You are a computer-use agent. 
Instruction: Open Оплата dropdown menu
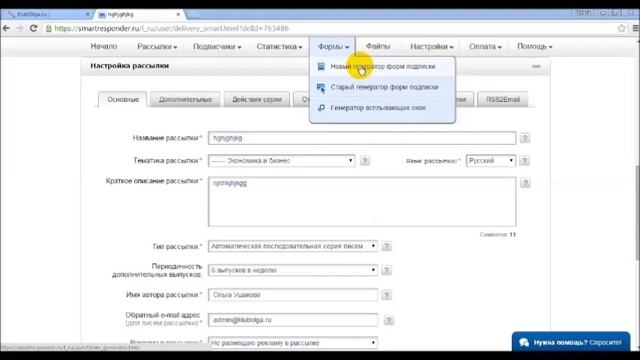pyautogui.click(x=485, y=47)
